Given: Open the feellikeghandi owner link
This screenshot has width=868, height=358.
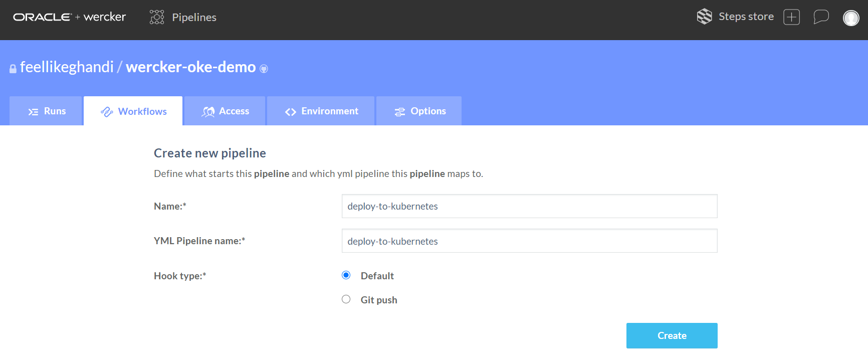Looking at the screenshot, I should point(67,67).
